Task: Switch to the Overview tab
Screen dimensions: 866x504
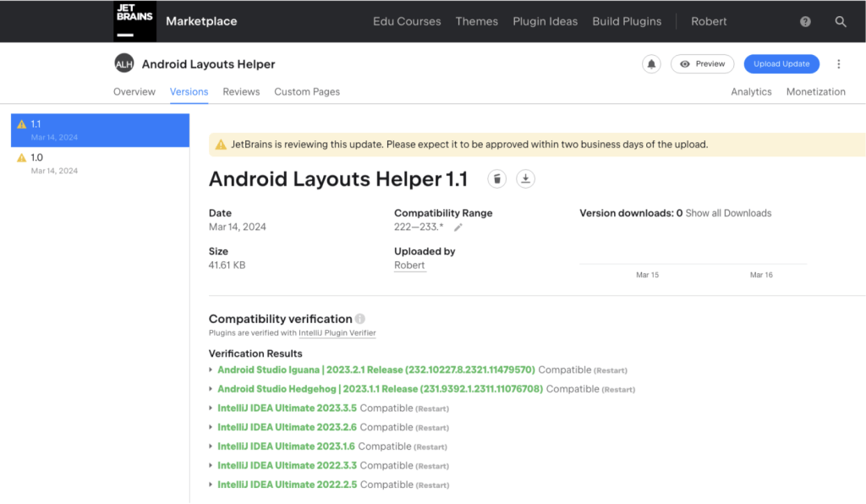Action: 134,91
